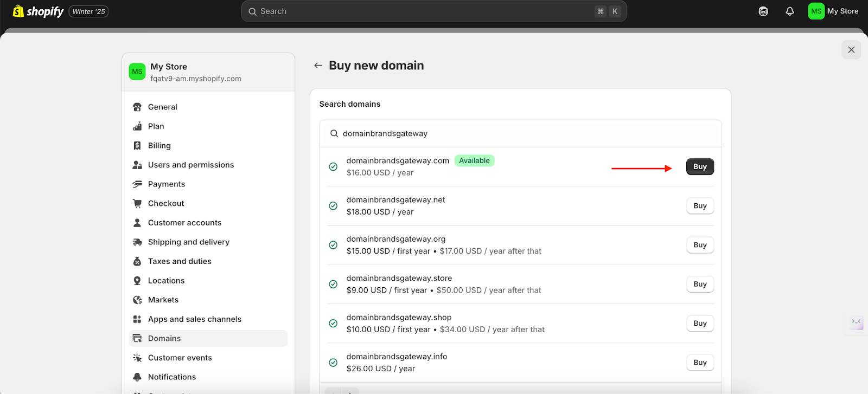Click the Locations pin icon
The height and width of the screenshot is (394, 868).
pyautogui.click(x=137, y=281)
